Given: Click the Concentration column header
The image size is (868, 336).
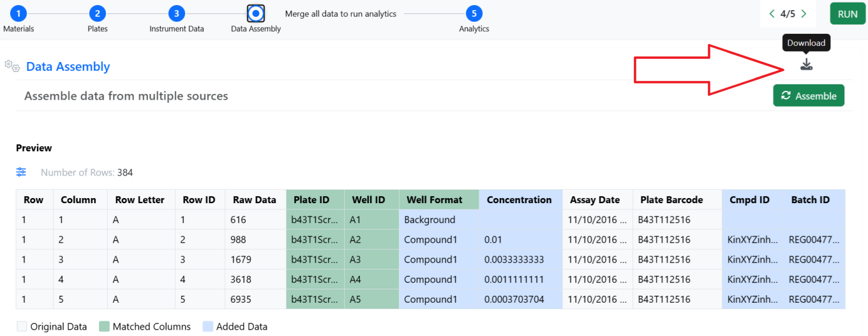Looking at the screenshot, I should [x=519, y=200].
